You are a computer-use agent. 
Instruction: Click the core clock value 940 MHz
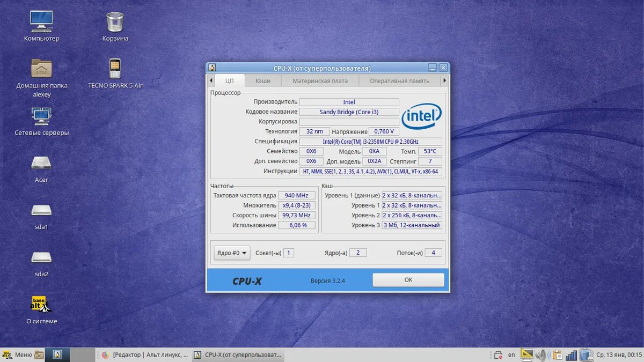click(x=296, y=195)
